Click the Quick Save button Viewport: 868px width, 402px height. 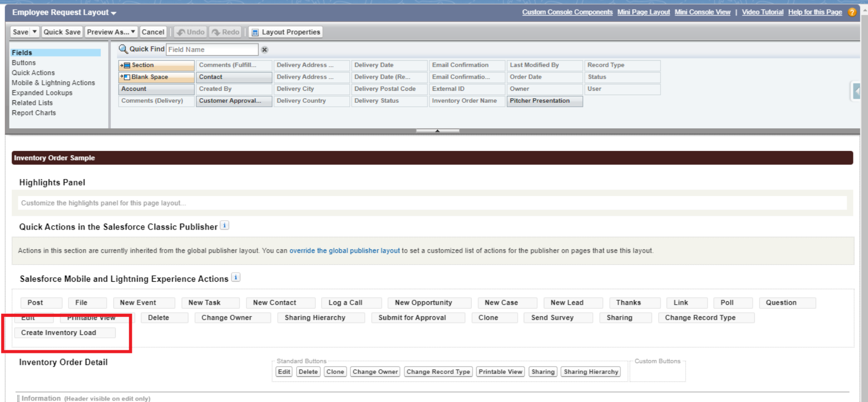[x=62, y=32]
